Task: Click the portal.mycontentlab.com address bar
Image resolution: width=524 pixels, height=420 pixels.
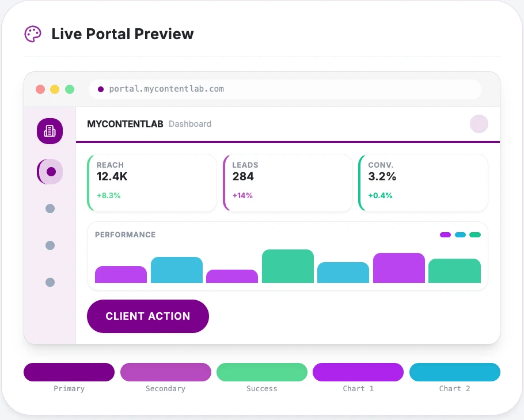Action: 285,89
